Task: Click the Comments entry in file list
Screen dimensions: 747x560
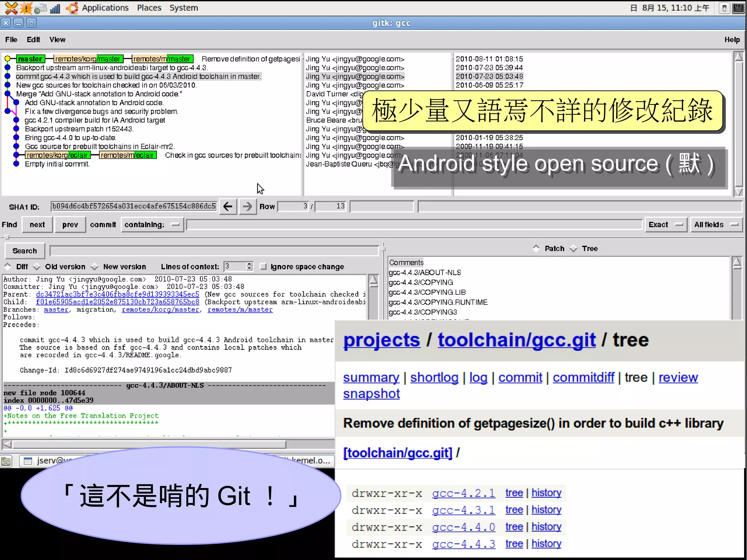Action: pyautogui.click(x=406, y=262)
